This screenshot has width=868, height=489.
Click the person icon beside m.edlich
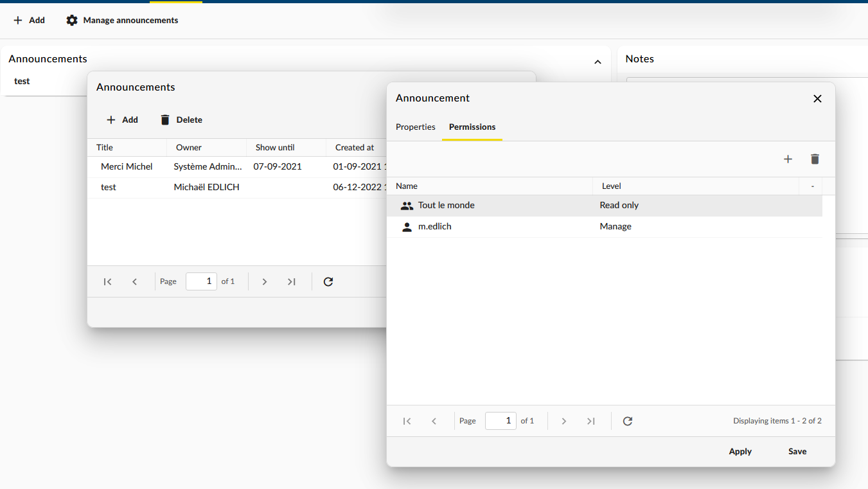406,226
